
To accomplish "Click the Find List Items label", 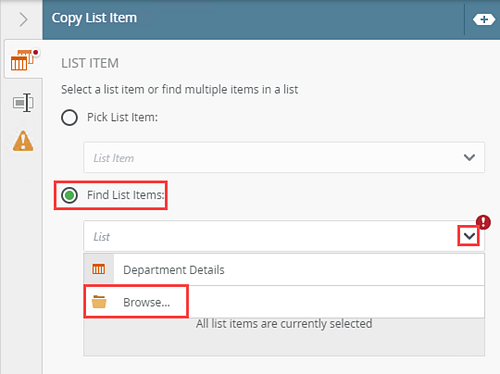I will pos(126,195).
